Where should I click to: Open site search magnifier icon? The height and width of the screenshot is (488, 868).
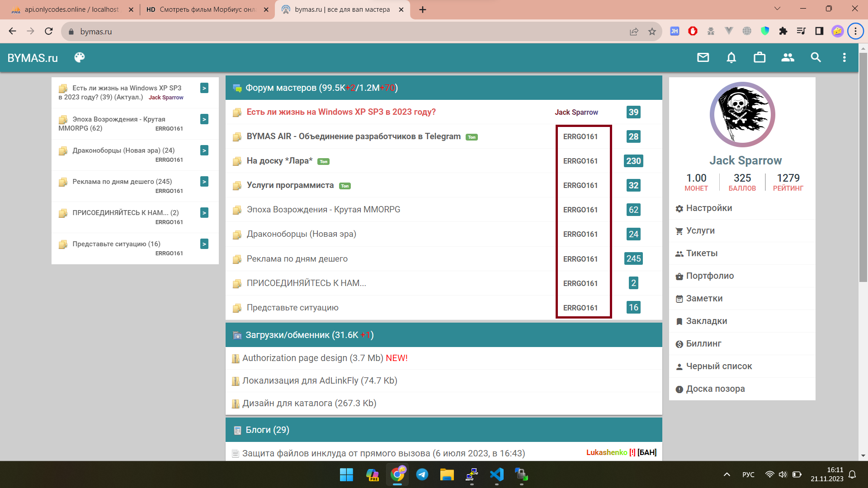pos(816,57)
